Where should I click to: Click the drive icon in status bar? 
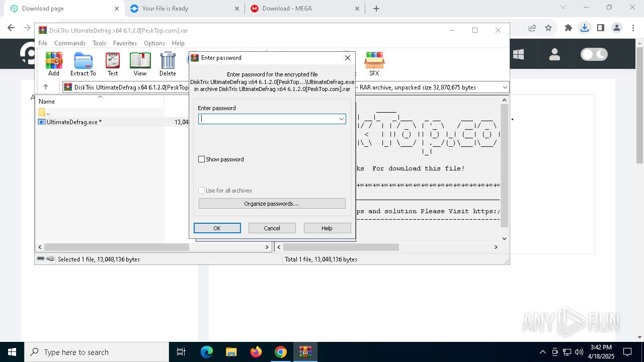coord(41,259)
